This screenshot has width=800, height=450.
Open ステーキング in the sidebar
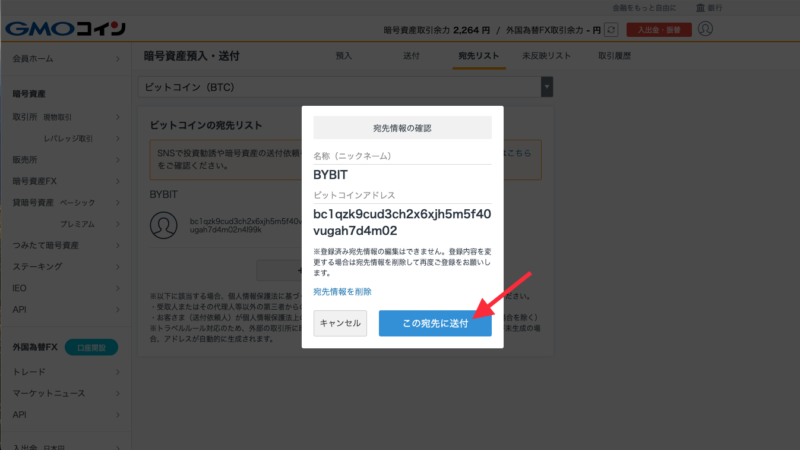(66, 267)
